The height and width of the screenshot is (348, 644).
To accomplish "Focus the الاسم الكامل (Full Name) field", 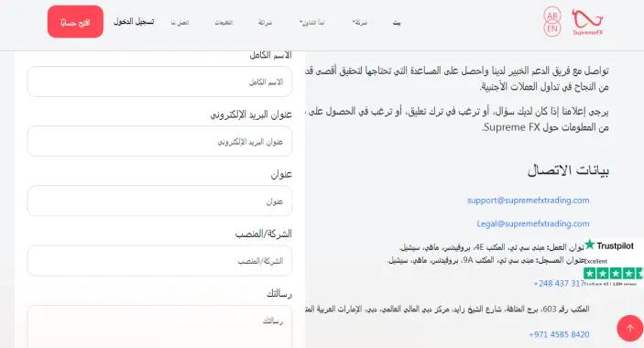I will click(x=159, y=82).
